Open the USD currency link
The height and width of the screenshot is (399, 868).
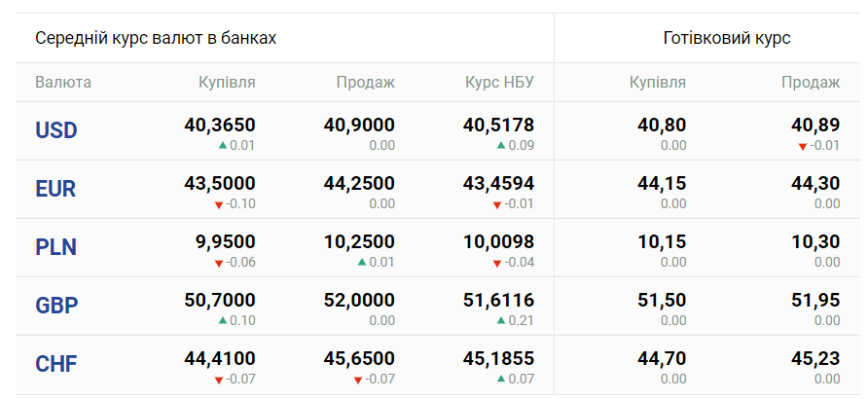(x=56, y=130)
